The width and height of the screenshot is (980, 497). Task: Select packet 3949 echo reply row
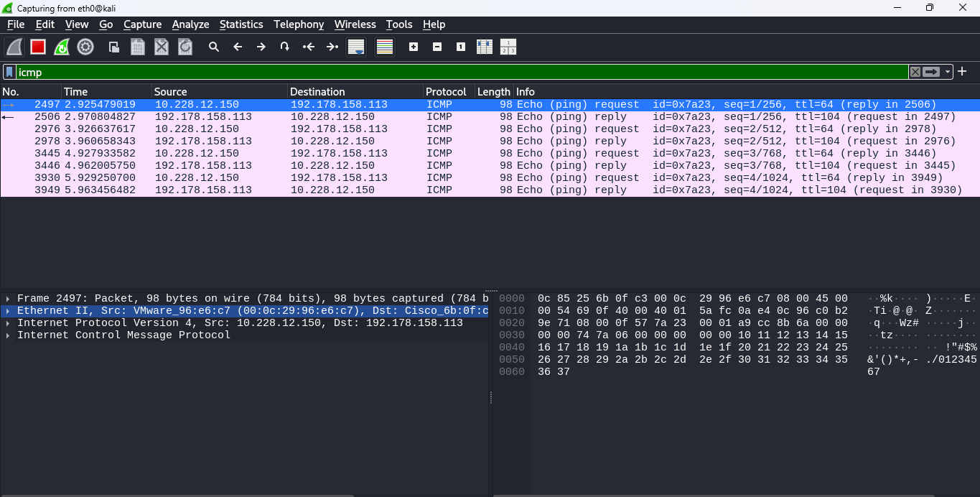[x=490, y=190]
